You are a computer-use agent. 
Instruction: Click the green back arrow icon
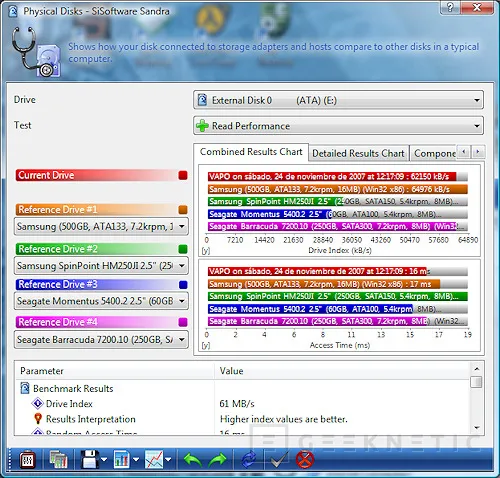pos(192,460)
